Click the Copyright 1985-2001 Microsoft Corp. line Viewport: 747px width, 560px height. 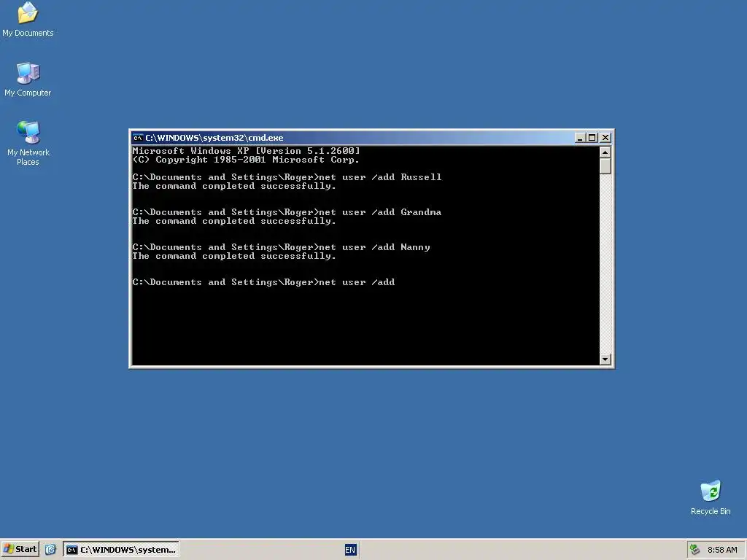click(x=246, y=160)
